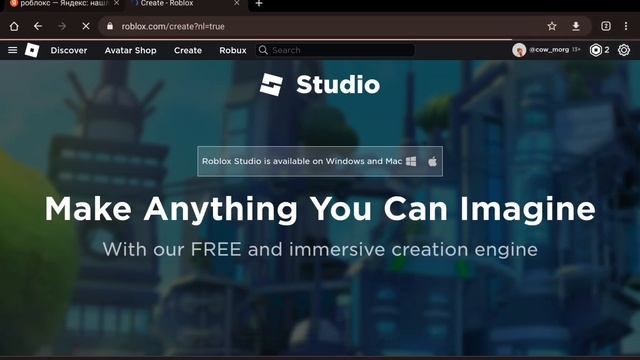Screen dimensions: 640x360
Task: Click the address bar URL
Action: [173, 27]
